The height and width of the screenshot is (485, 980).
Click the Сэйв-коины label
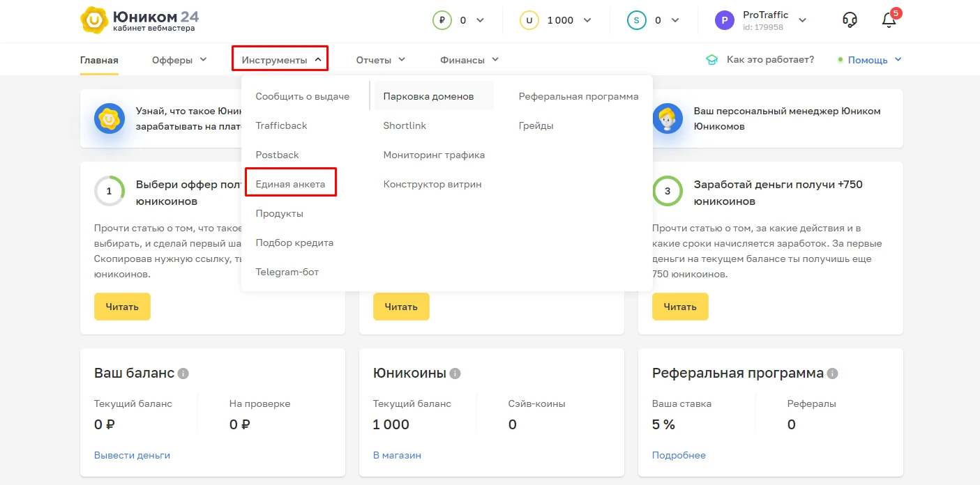point(536,403)
